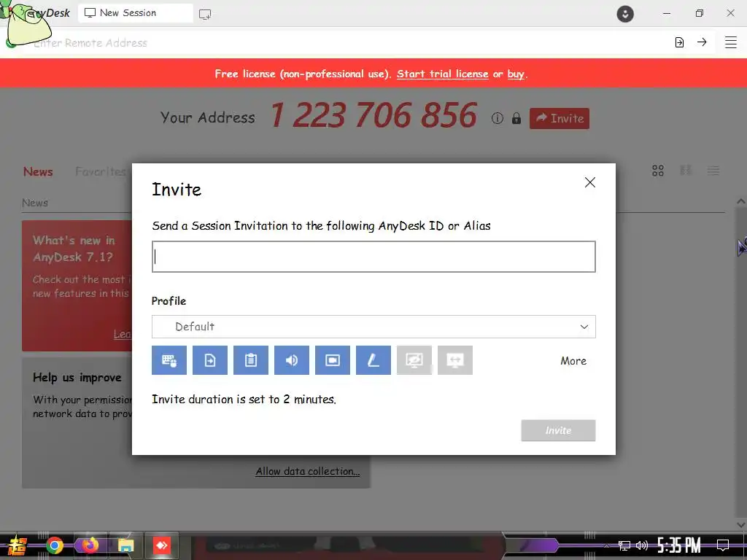
Task: Click the 5:35 PM clock
Action: [679, 545]
